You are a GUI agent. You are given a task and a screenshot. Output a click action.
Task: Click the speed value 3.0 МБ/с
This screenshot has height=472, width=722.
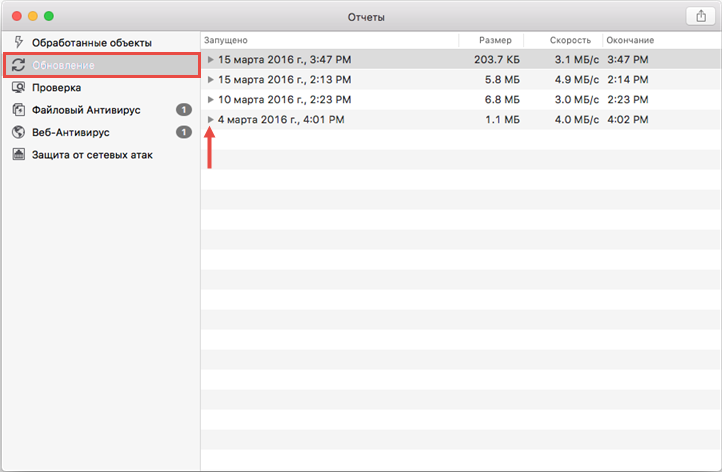pyautogui.click(x=576, y=99)
